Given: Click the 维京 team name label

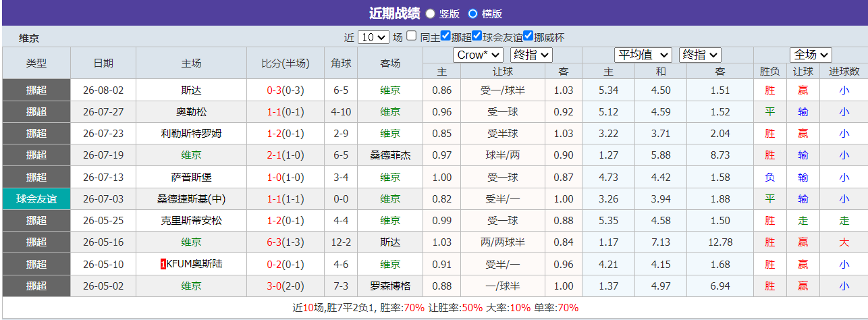Looking at the screenshot, I should pos(29,38).
